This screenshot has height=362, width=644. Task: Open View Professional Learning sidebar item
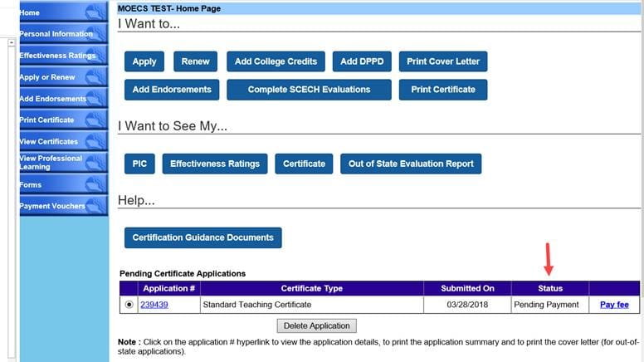51,163
